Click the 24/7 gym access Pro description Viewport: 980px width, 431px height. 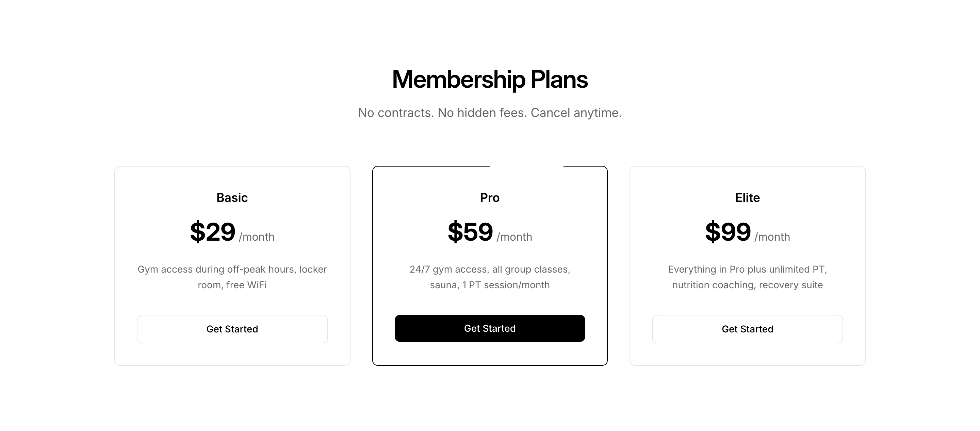tap(490, 277)
